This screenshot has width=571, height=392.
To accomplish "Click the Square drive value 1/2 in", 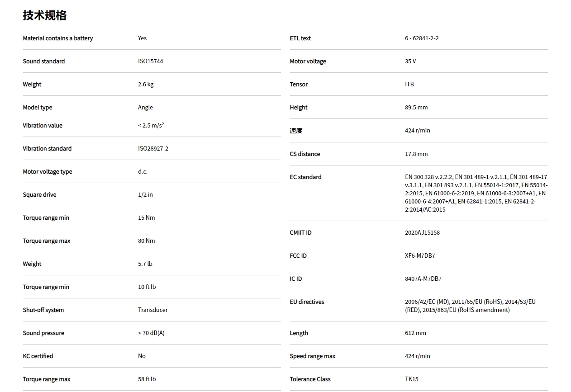I will tap(145, 195).
